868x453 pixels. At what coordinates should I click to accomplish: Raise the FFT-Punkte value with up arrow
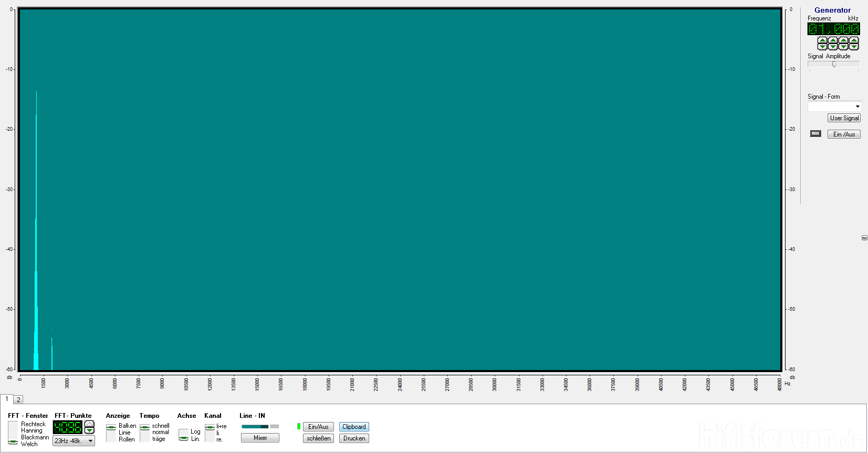(x=89, y=424)
